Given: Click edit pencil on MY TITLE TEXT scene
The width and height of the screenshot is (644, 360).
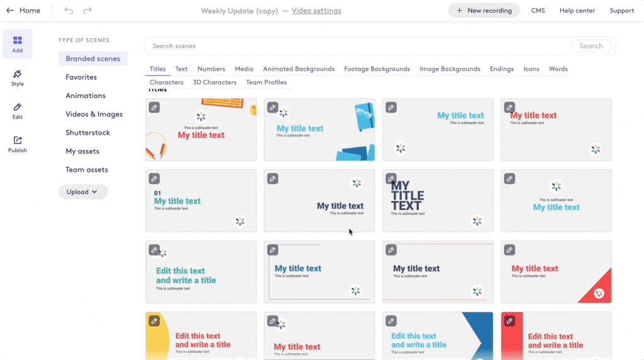Looking at the screenshot, I should click(x=391, y=179).
